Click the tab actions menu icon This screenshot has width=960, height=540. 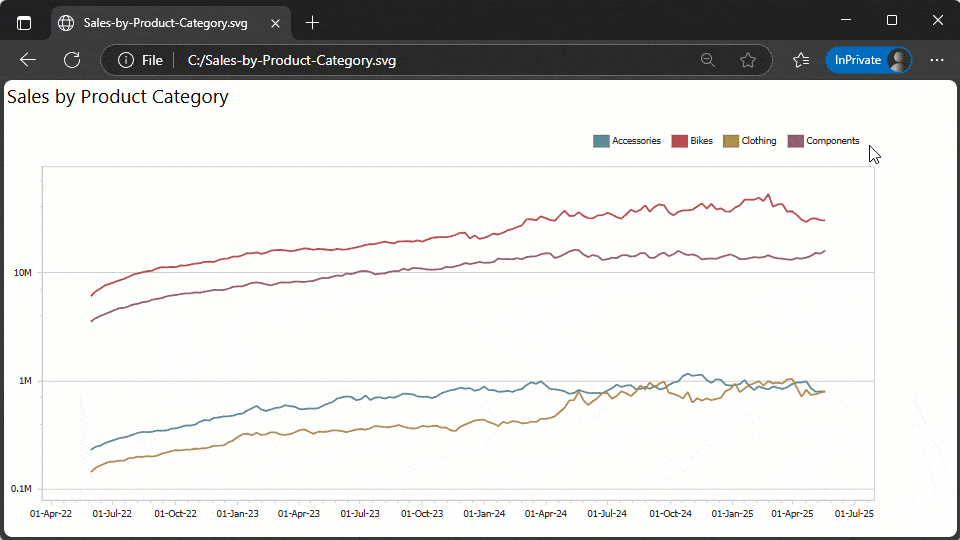[x=24, y=22]
